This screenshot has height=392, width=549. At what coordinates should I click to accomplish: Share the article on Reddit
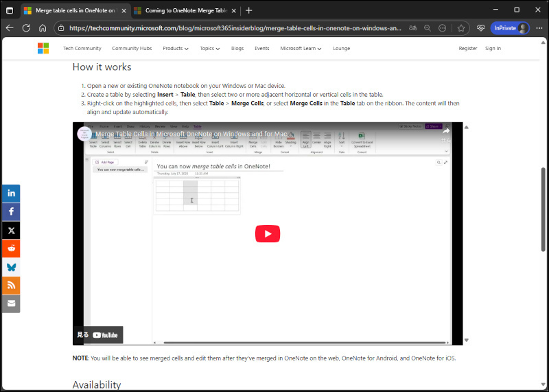pyautogui.click(x=11, y=249)
